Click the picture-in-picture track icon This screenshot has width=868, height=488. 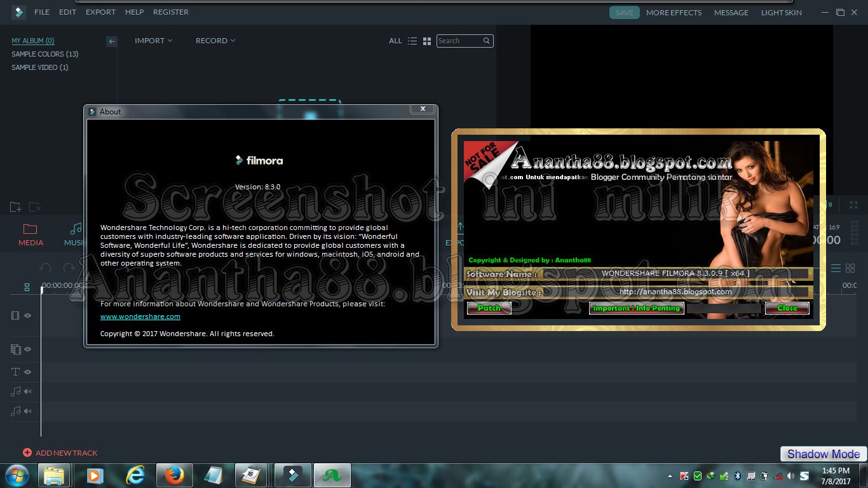(x=16, y=349)
